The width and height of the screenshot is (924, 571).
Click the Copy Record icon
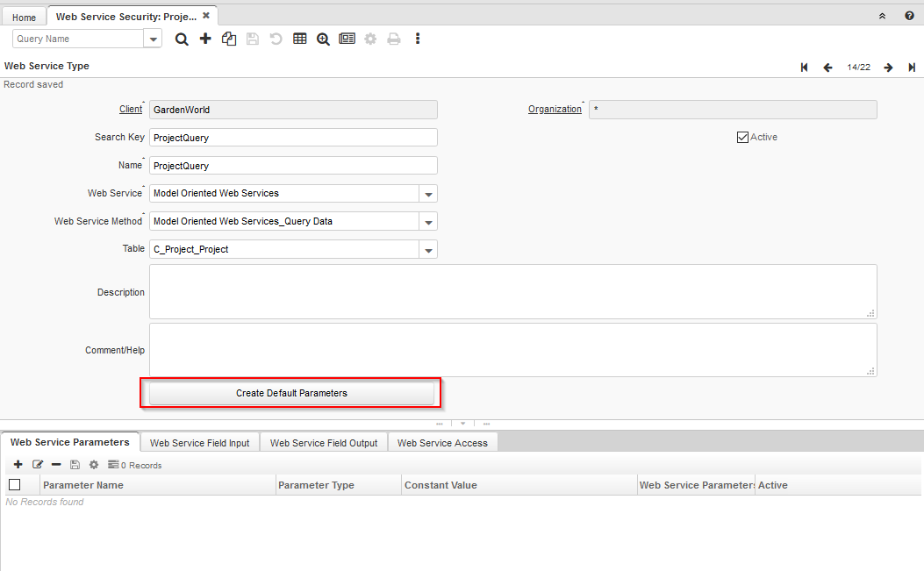click(x=229, y=39)
